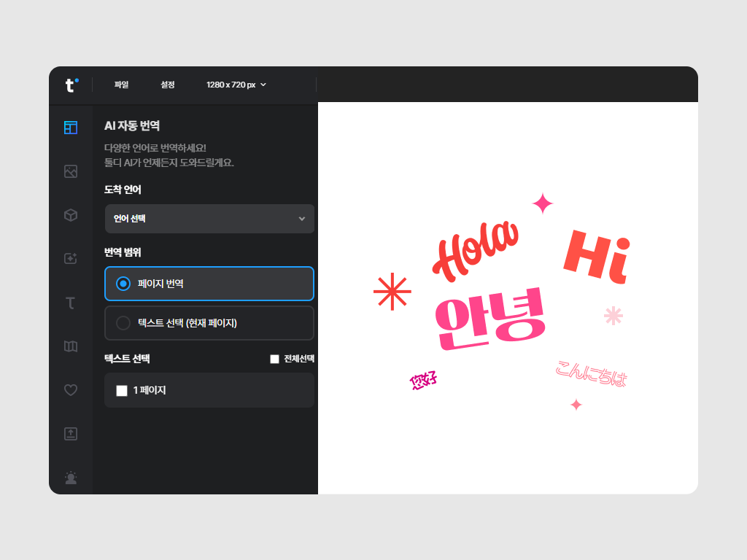This screenshot has width=747, height=560.
Task: Open the map/book sidebar icon
Action: click(71, 346)
